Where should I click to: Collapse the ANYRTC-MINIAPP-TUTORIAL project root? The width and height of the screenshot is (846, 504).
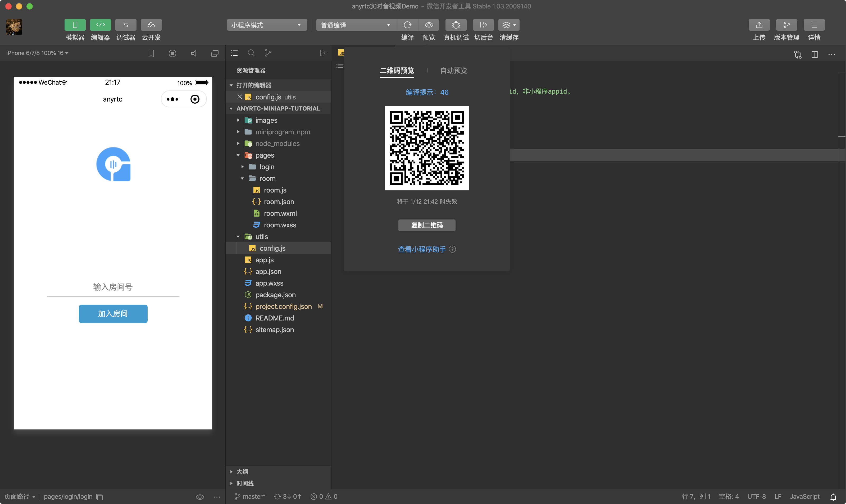279,108
